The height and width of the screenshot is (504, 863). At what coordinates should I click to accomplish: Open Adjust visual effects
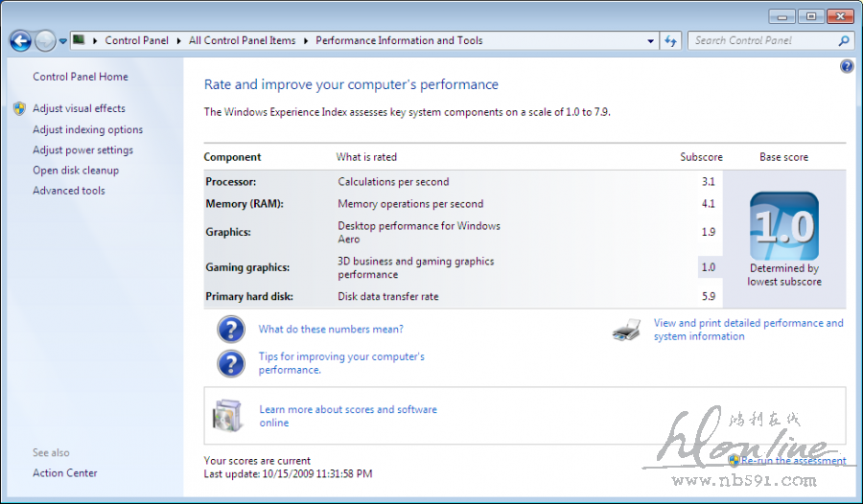pyautogui.click(x=79, y=109)
